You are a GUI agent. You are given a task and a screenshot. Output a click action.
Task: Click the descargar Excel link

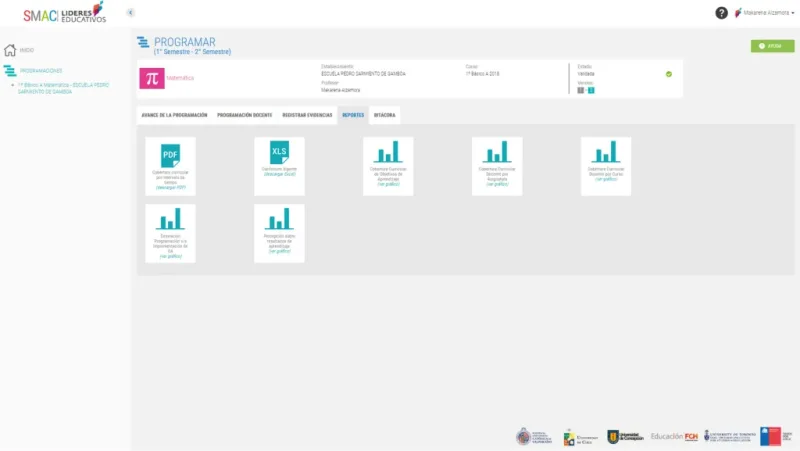coord(280,174)
